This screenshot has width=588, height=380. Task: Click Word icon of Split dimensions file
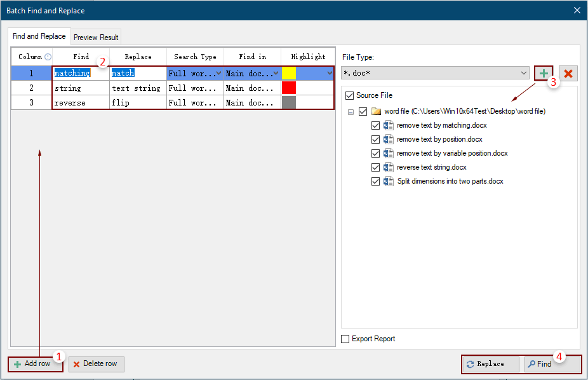[389, 181]
